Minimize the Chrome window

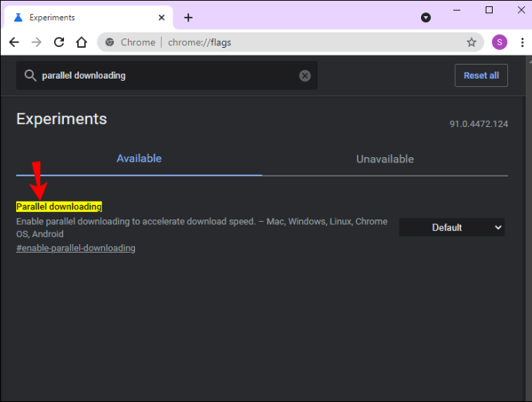[x=456, y=10]
